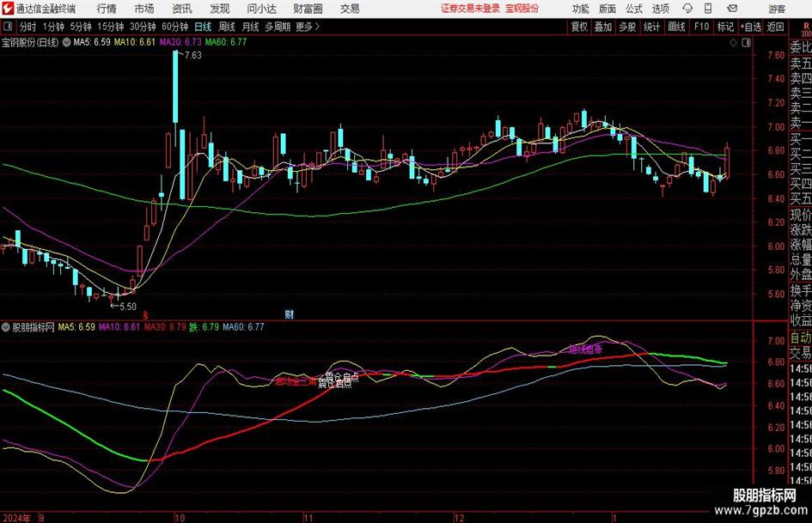The image size is (812, 523).
Task: Open the 版面 menu
Action: click(x=607, y=9)
